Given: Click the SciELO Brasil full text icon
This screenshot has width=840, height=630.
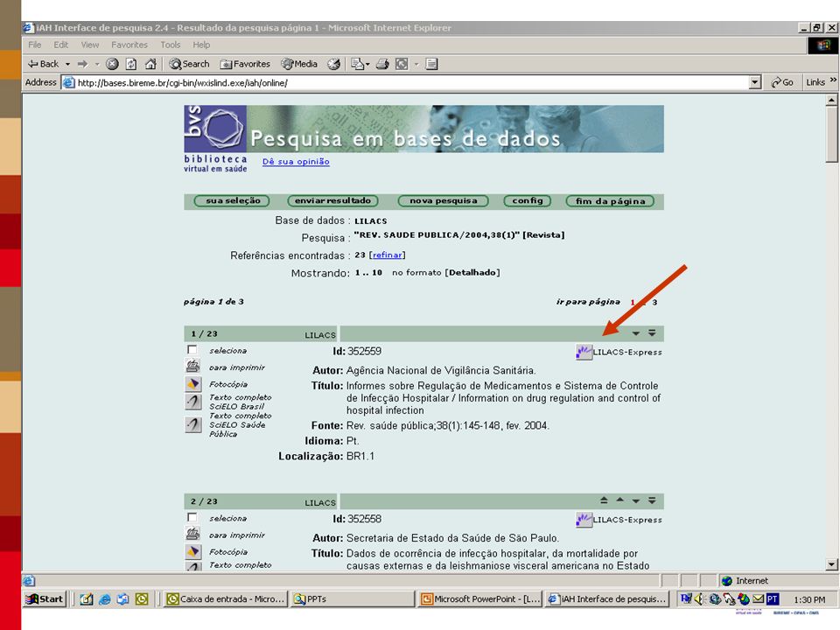Looking at the screenshot, I should tap(192, 402).
